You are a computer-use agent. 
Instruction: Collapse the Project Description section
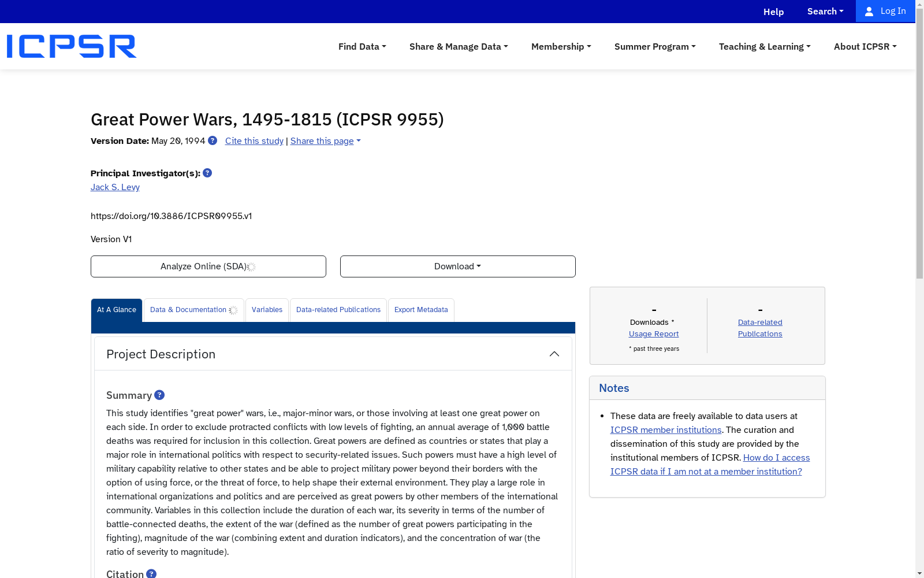pos(554,354)
